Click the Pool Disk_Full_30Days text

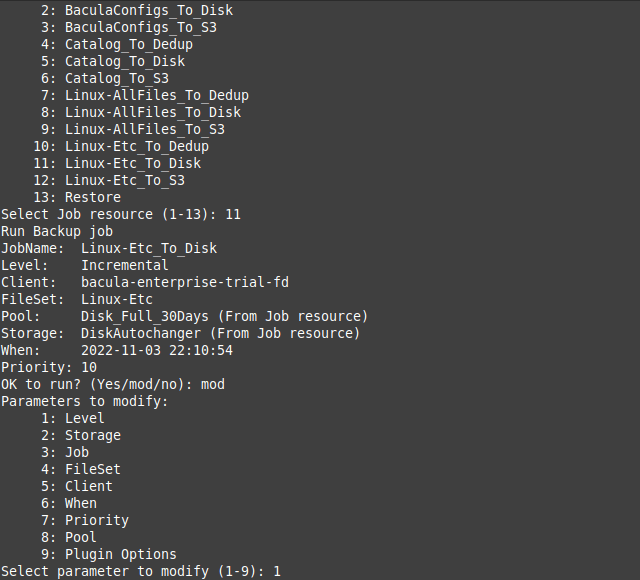pos(144,316)
